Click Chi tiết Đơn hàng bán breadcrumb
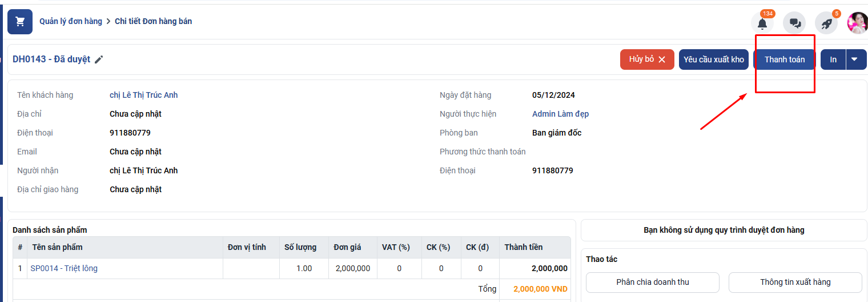868x302 pixels. pyautogui.click(x=153, y=21)
